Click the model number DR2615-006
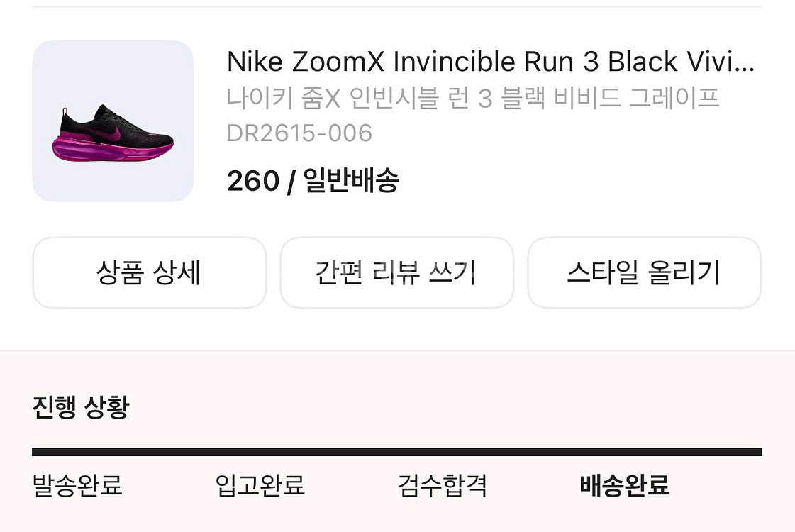Screen dimensions: 795x532 299,133
